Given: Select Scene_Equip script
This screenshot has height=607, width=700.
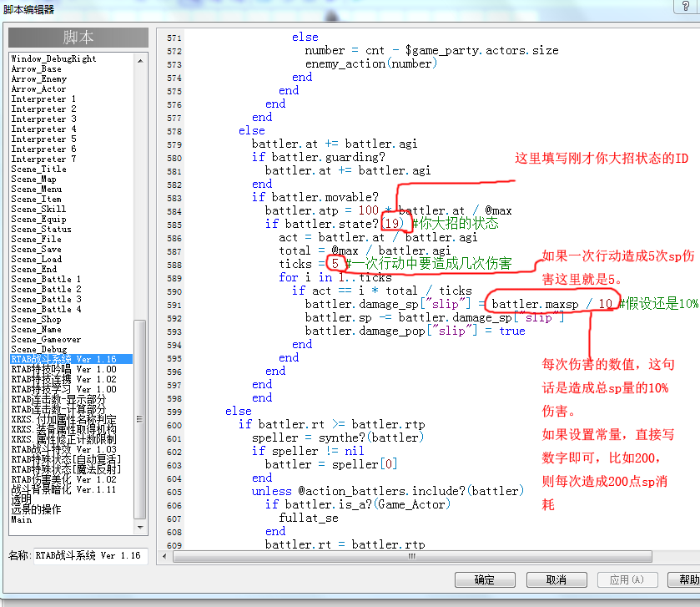Looking at the screenshot, I should tap(38, 219).
